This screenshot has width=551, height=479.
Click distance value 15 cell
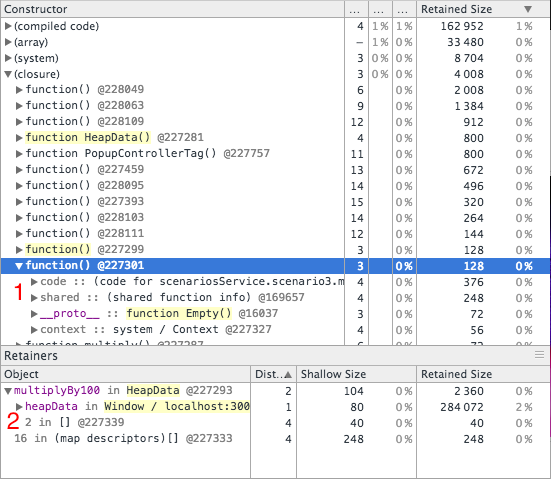357,202
